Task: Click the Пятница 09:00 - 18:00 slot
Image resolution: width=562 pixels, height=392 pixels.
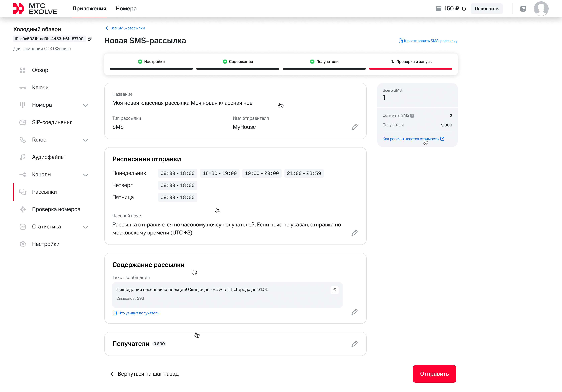Action: click(177, 198)
